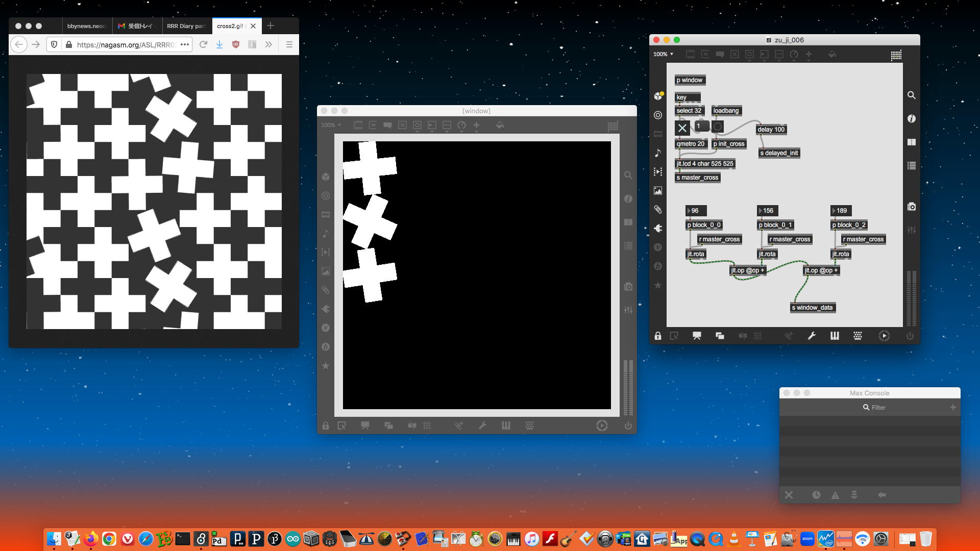Open the Inspector info icon
Viewport: 980px width, 551px height.
tap(911, 118)
